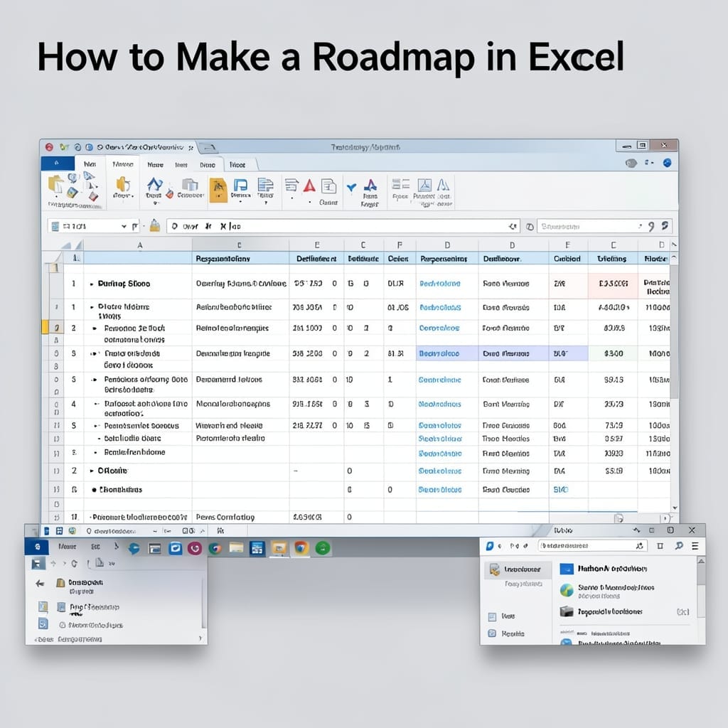Open the blue list table ribbon icon

click(x=266, y=185)
